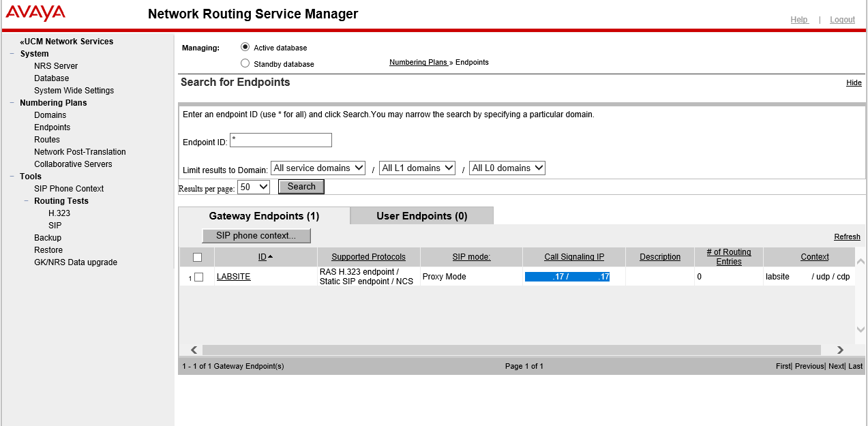This screenshot has width=868, height=426.
Task: Click the Avaya logo
Action: click(x=35, y=13)
